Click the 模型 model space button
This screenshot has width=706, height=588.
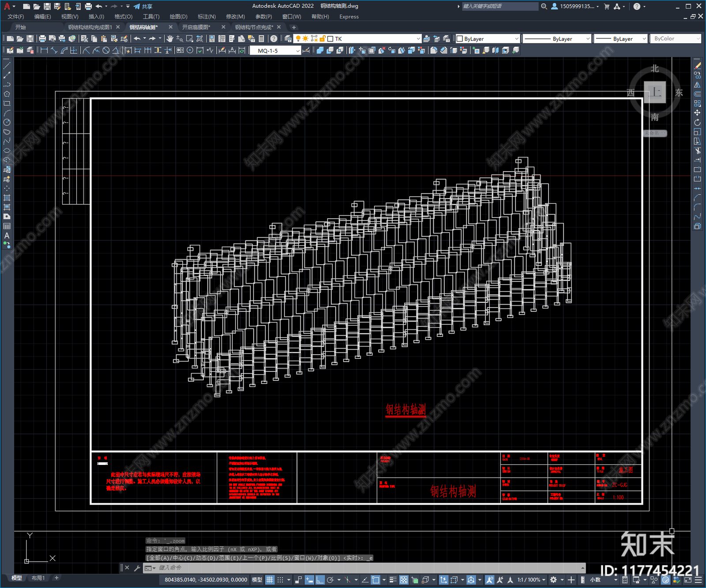pyautogui.click(x=257, y=580)
